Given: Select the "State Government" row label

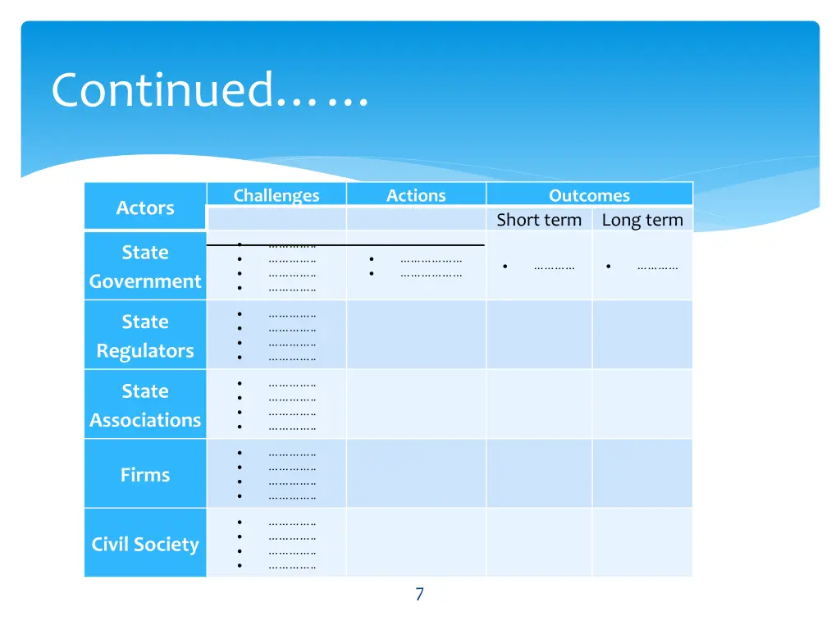Looking at the screenshot, I should pyautogui.click(x=145, y=267).
